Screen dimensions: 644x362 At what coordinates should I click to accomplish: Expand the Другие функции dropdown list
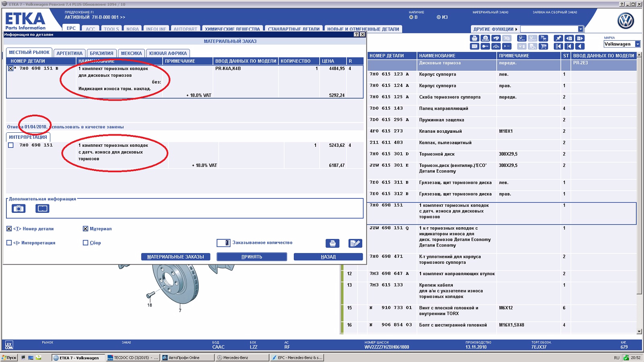[x=580, y=29]
